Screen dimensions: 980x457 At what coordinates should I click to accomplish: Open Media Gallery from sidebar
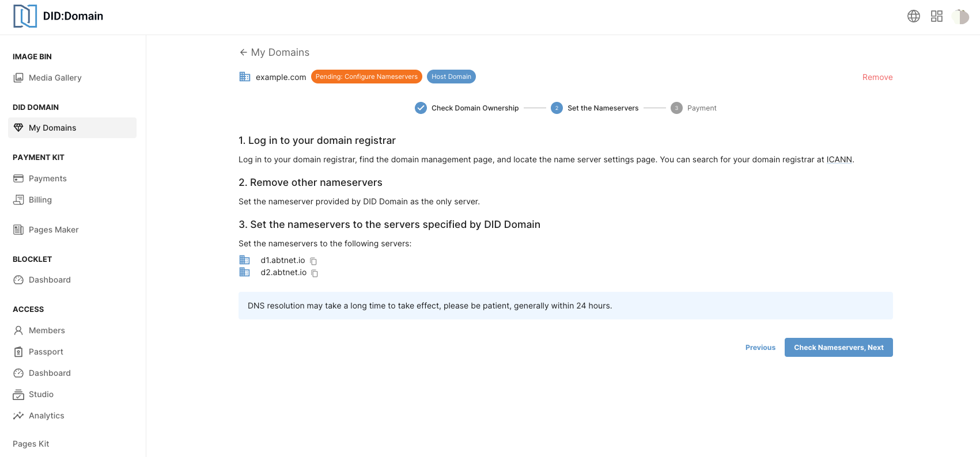[55, 78]
